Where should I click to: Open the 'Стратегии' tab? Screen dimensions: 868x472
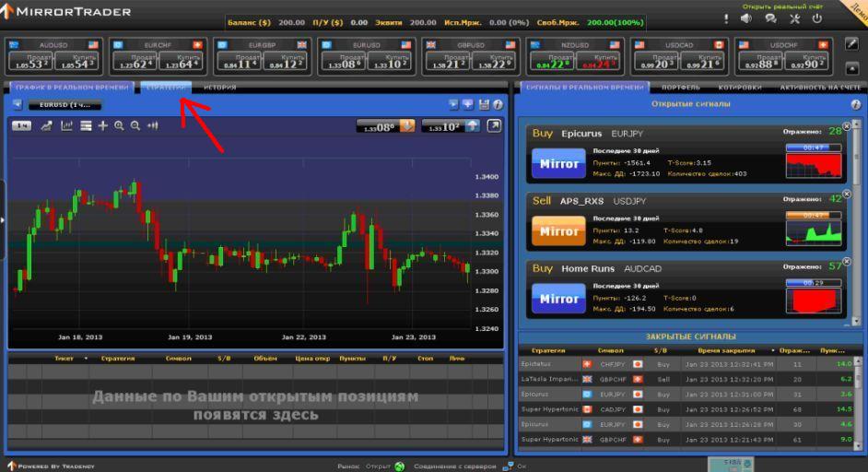[x=166, y=88]
